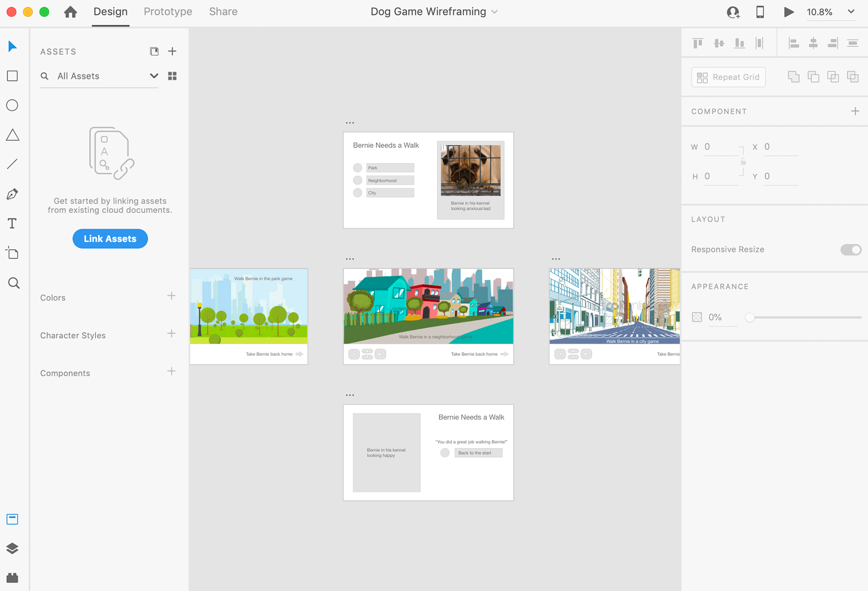
Task: Select the Polygon triangle tool
Action: [13, 135]
